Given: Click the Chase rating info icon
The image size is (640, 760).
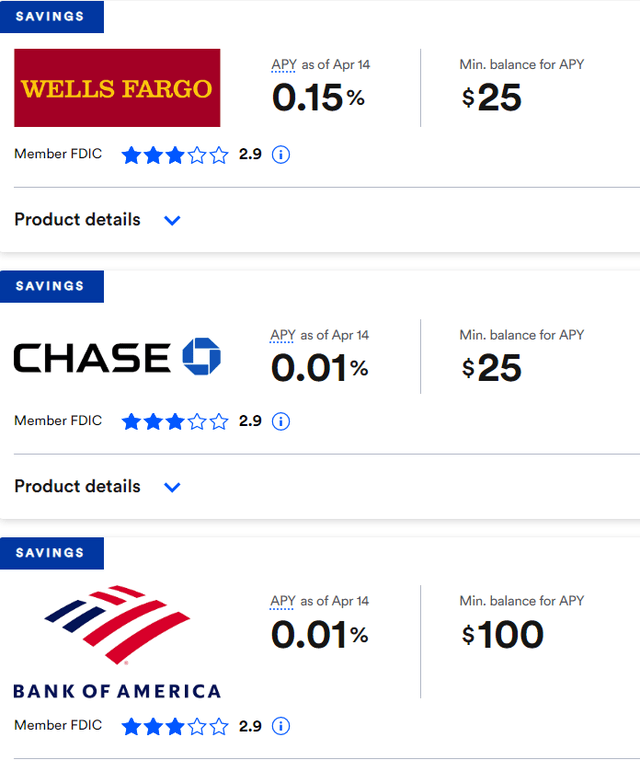Looking at the screenshot, I should click(281, 421).
